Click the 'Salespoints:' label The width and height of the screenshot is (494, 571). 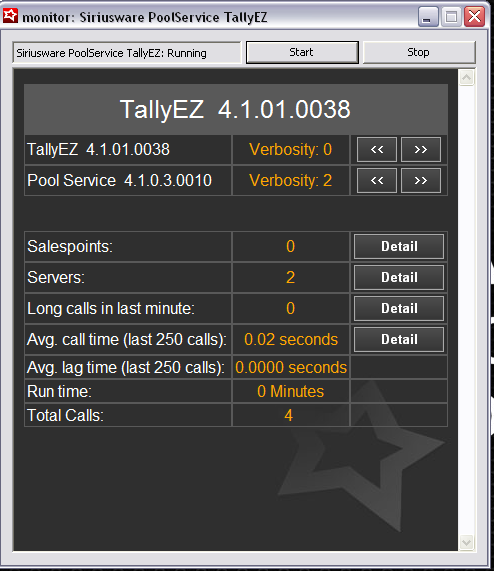(x=70, y=247)
